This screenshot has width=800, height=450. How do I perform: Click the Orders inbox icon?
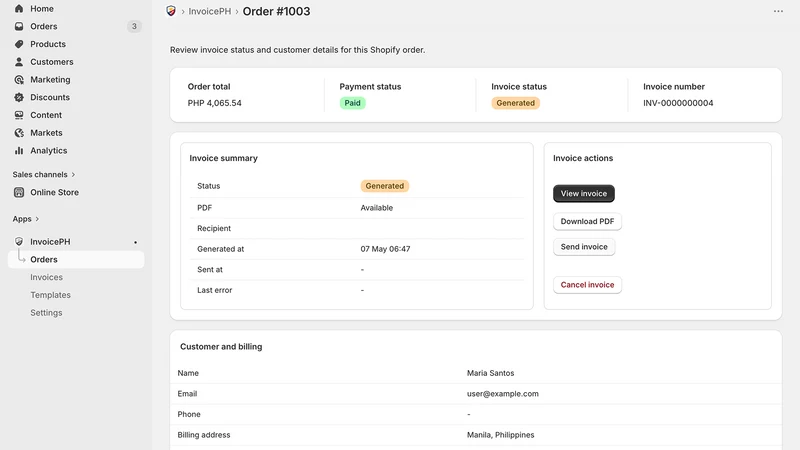[x=19, y=27]
